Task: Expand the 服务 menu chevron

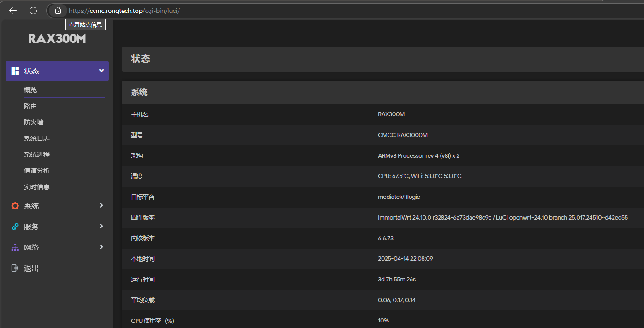Action: point(101,226)
